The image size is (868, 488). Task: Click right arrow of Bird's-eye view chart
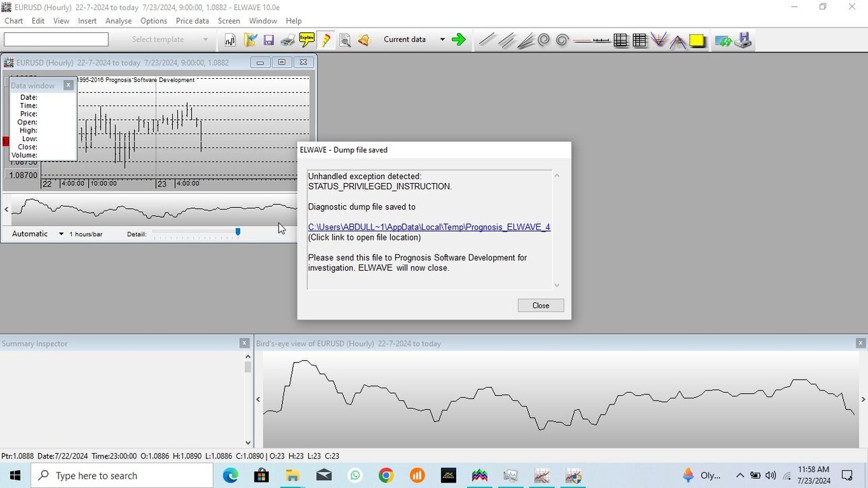(x=863, y=400)
